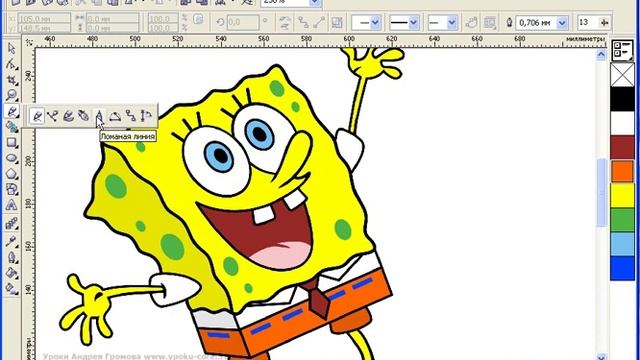Select the Interactive Blend tool

[x=11, y=224]
